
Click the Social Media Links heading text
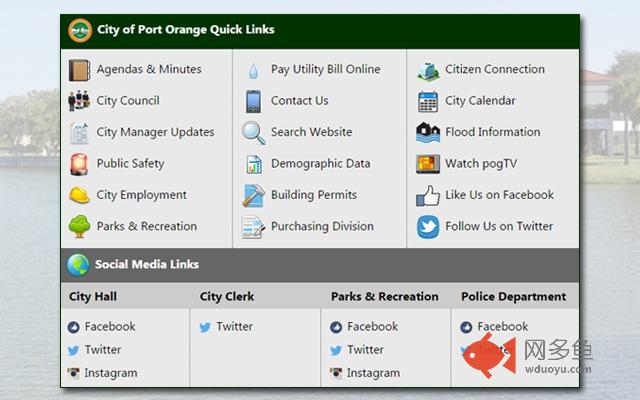coord(147,264)
